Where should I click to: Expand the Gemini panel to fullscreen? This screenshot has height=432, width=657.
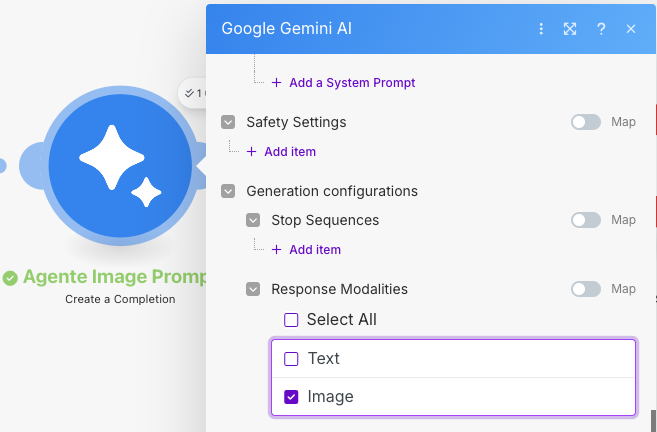570,29
